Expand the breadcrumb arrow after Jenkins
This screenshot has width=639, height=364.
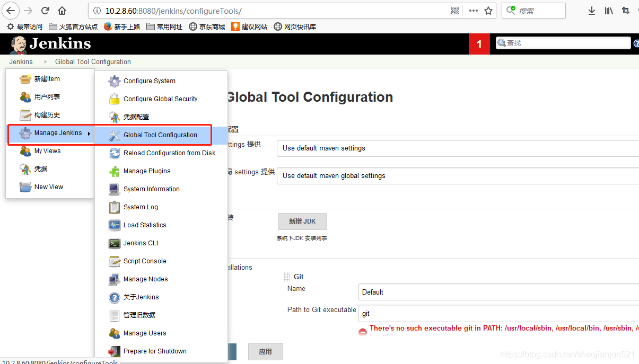click(45, 61)
